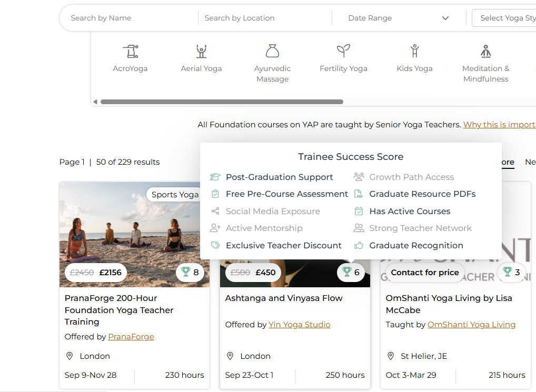Click the Sports Yoga tag on first card

(x=175, y=194)
